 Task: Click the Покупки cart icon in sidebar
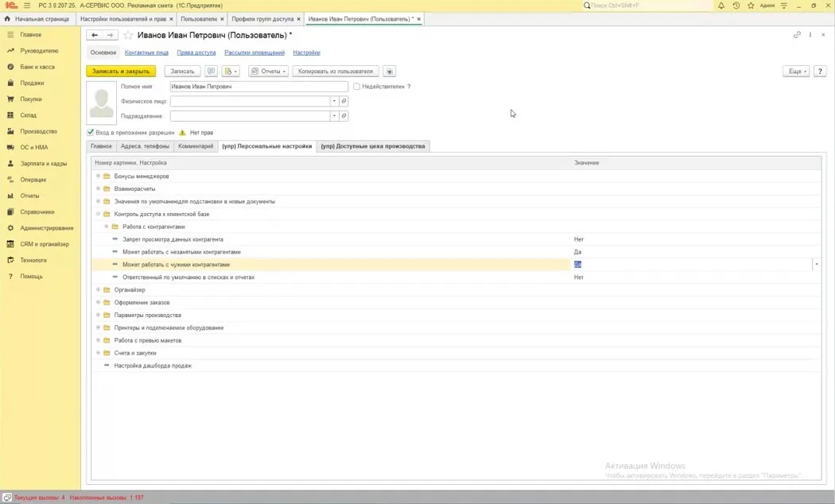point(10,99)
